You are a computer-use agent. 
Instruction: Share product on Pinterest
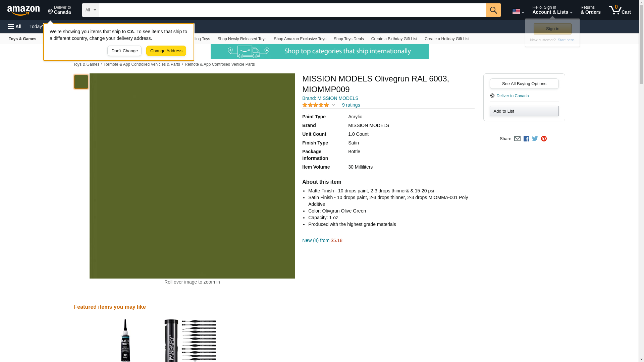[x=544, y=139]
